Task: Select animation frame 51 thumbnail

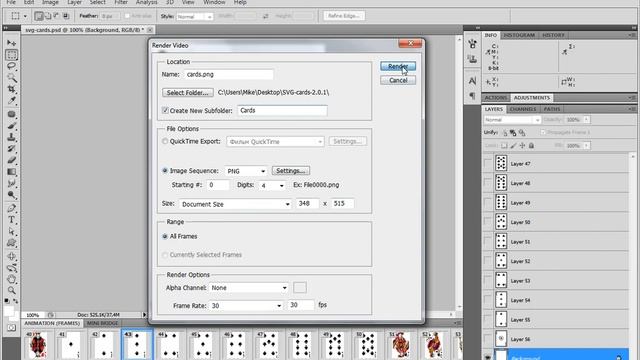Action: (x=400, y=345)
